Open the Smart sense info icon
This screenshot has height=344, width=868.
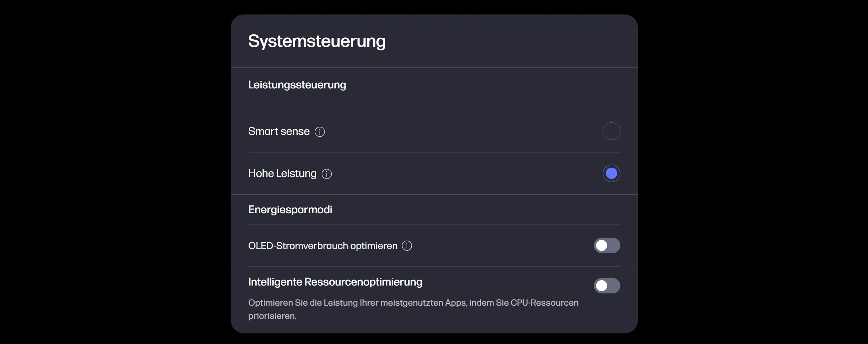point(320,132)
